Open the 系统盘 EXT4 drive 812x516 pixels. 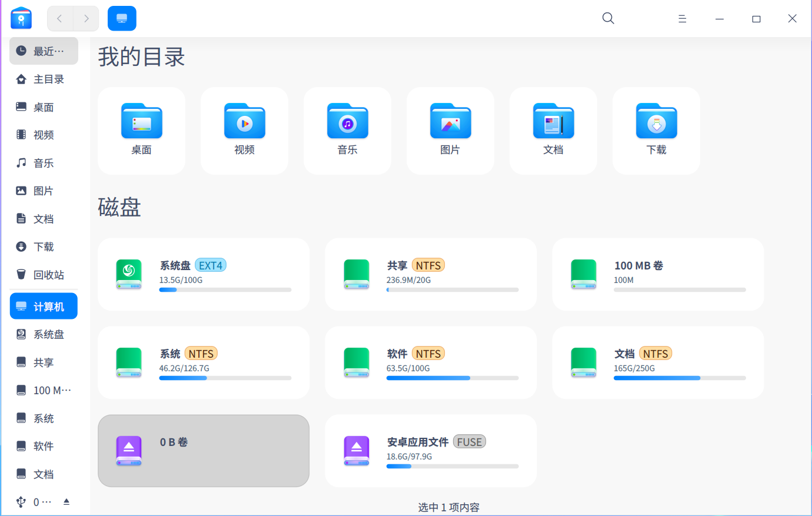pos(204,274)
